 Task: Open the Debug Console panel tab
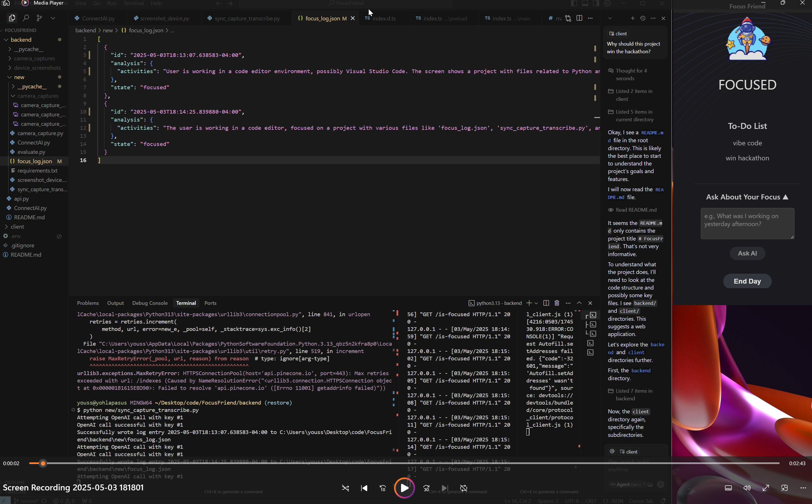click(x=150, y=303)
